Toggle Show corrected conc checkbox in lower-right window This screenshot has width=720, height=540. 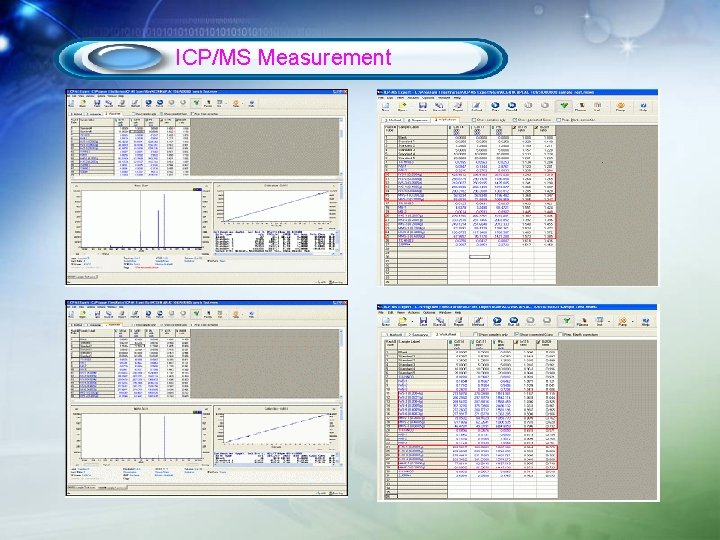516,334
